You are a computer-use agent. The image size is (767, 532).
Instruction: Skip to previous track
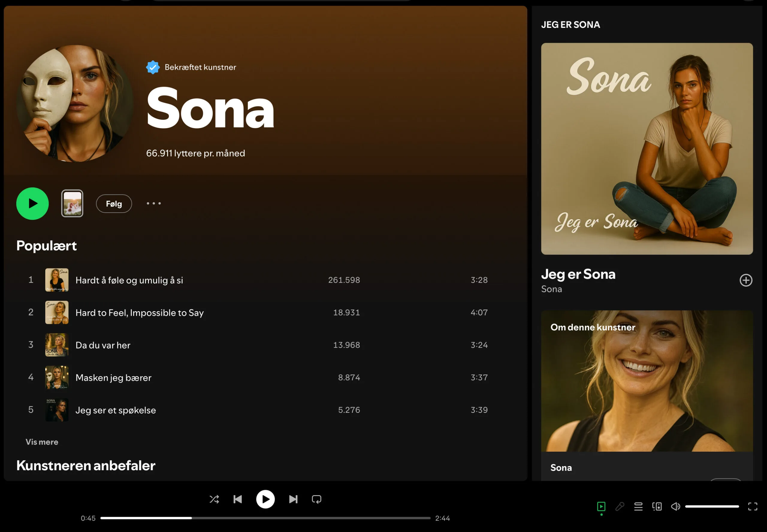pyautogui.click(x=238, y=499)
